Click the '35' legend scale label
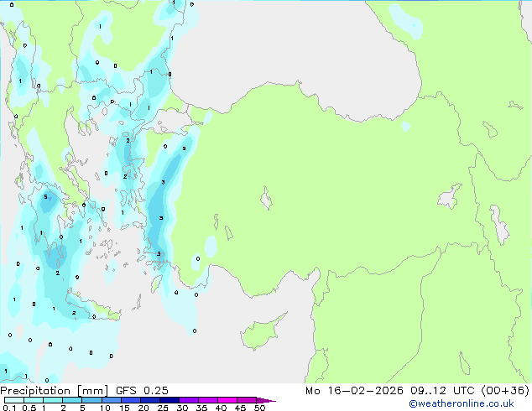The height and width of the screenshot is (411, 532). click(201, 408)
